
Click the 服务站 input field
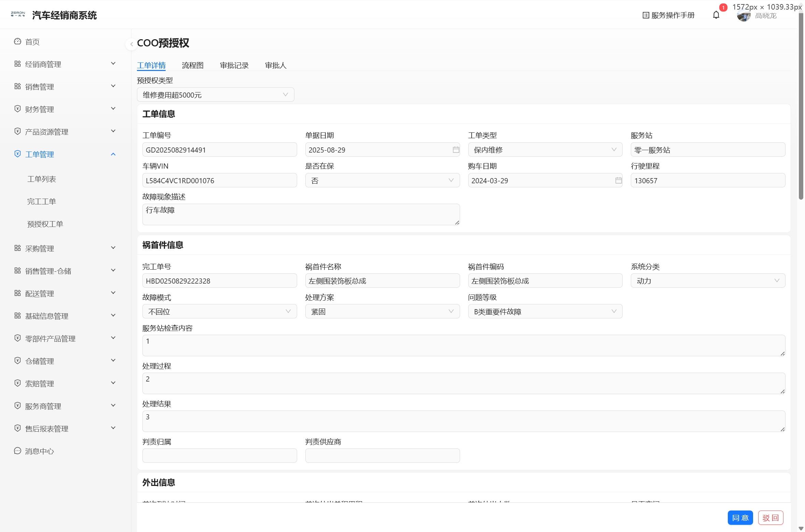[708, 150]
